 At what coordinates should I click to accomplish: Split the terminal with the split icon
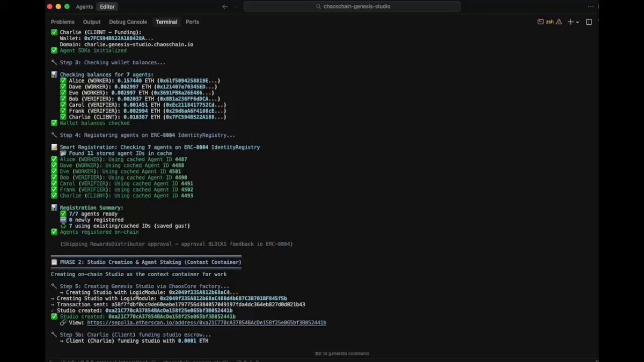589,22
